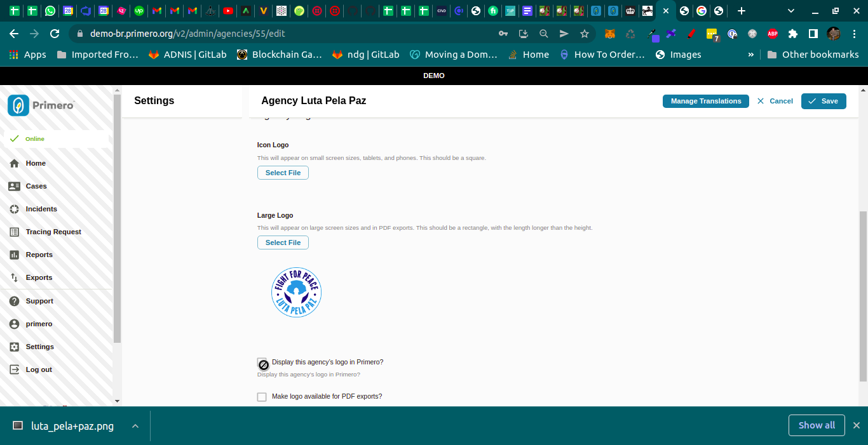
Task: Click the eyedropper color picker extension
Action: (x=651, y=34)
